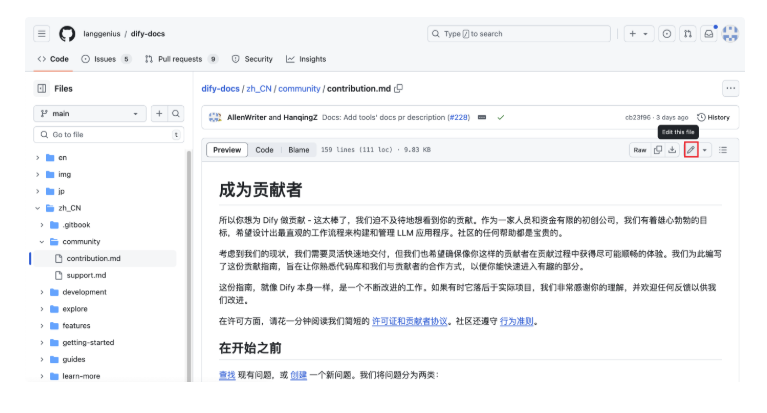The image size is (767, 413).
Task: Open the notifications inbox icon
Action: coord(709,34)
